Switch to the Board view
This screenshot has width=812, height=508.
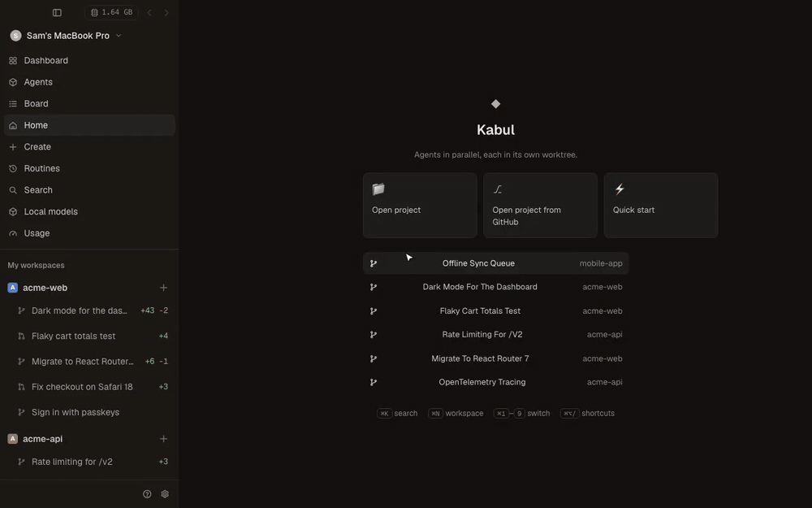click(x=89, y=104)
